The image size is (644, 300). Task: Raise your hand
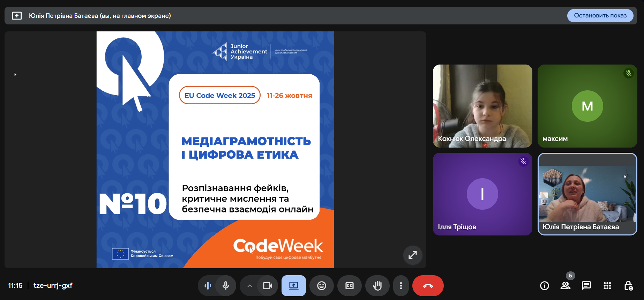(377, 286)
